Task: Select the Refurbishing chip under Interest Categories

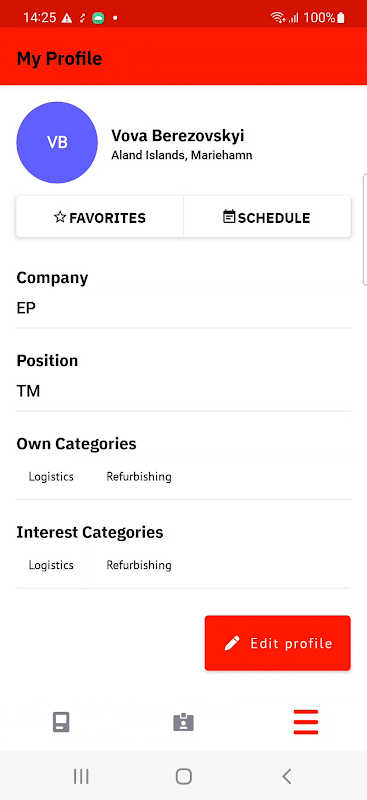Action: point(139,565)
